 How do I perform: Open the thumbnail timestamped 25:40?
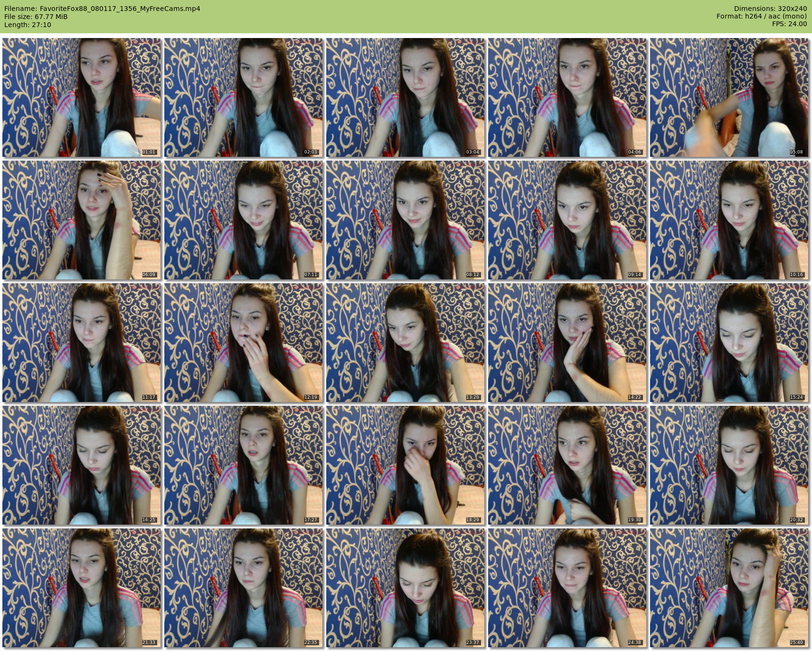pyautogui.click(x=729, y=588)
